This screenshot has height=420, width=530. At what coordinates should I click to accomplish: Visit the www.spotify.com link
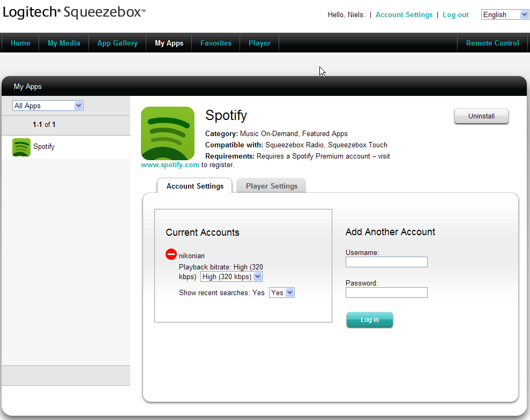point(170,165)
